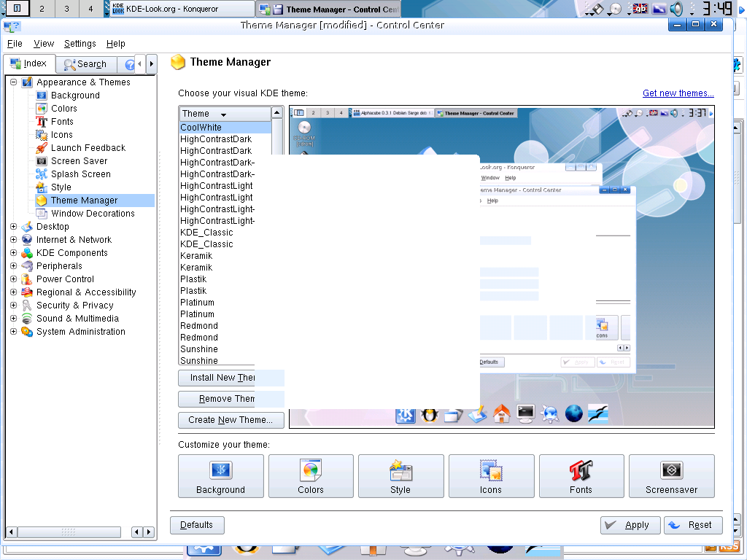Click the Fonts customize icon button
The height and width of the screenshot is (560, 747).
coord(581,476)
